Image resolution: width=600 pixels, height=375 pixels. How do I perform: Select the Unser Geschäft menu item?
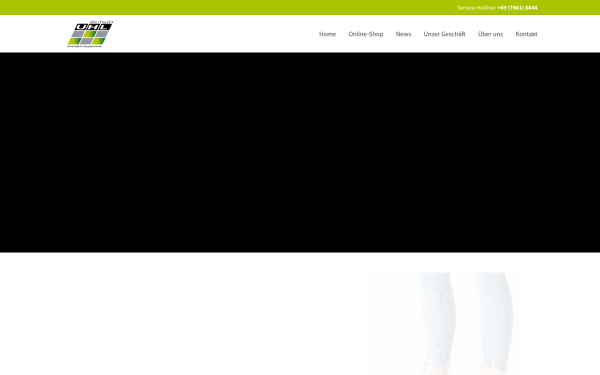point(444,34)
